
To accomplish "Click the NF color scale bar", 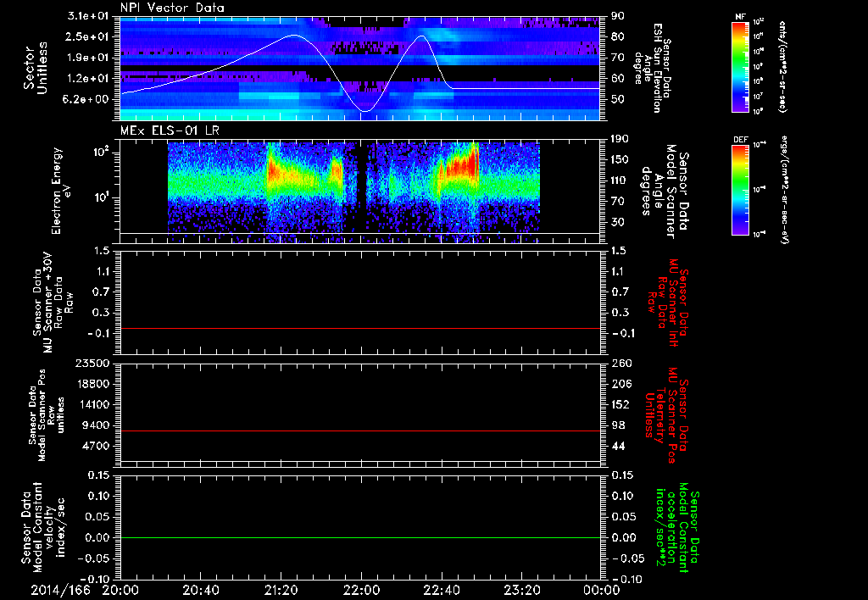I will point(741,67).
